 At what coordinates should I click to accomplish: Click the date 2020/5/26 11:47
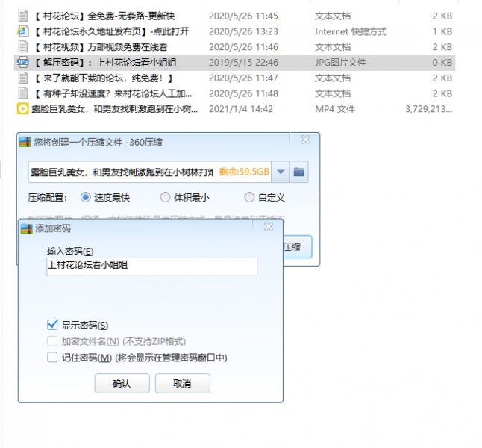243,78
